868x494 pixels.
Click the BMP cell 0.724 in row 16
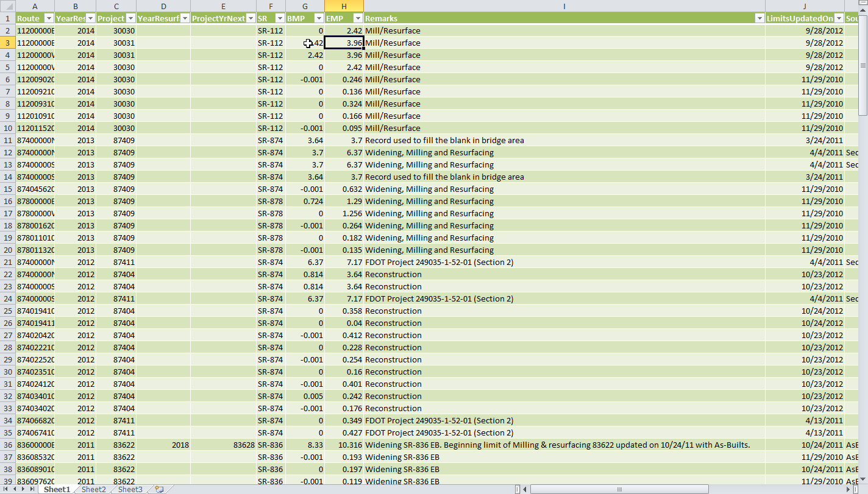point(305,201)
